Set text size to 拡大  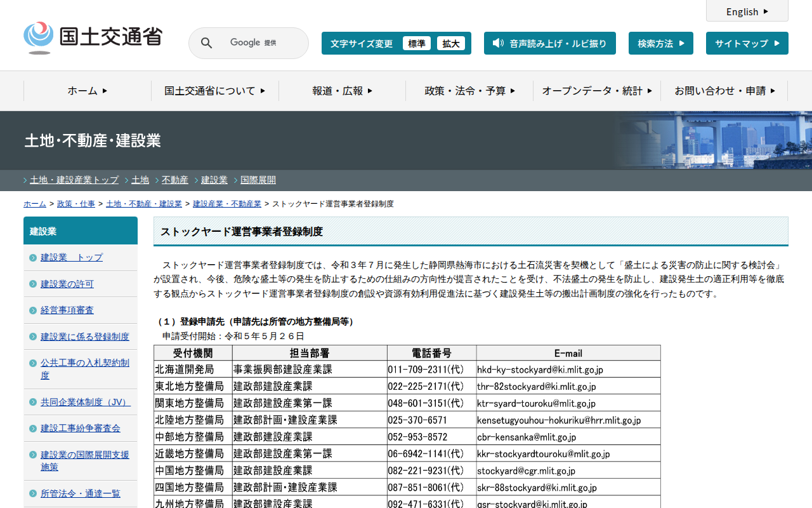(x=451, y=43)
